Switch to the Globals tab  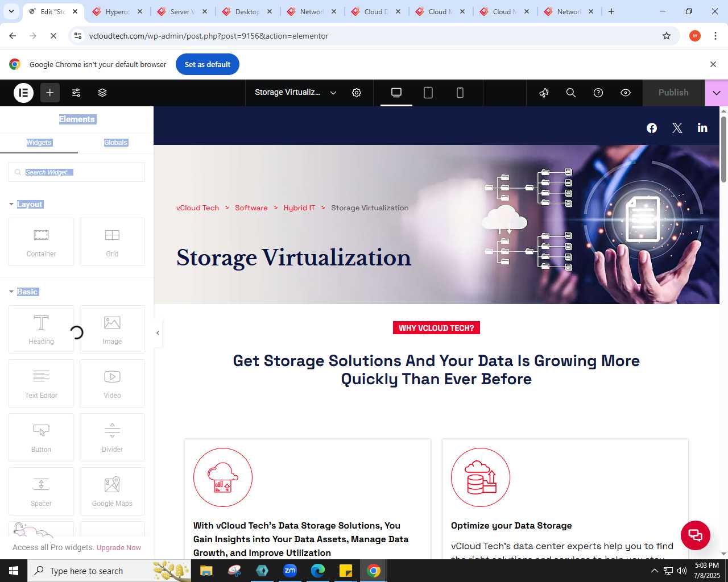point(116,143)
